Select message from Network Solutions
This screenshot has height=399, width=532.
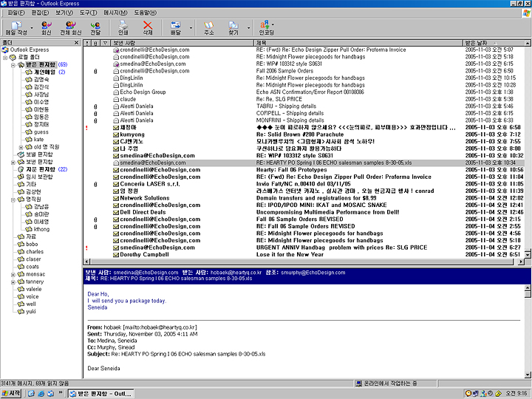pyautogui.click(x=304, y=198)
